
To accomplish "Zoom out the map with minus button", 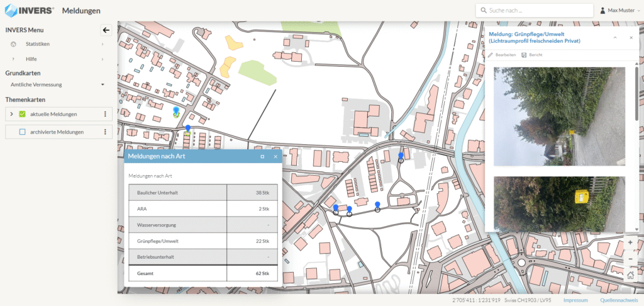I will pyautogui.click(x=630, y=259).
